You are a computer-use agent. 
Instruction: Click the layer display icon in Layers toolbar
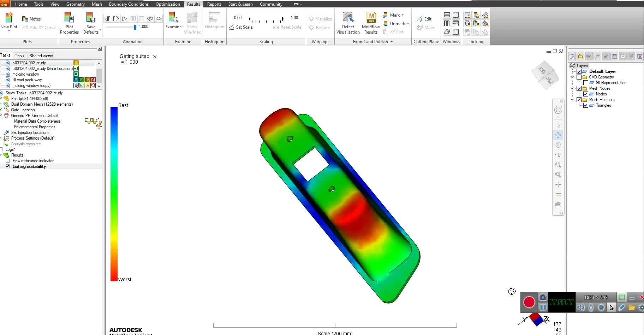point(614,56)
